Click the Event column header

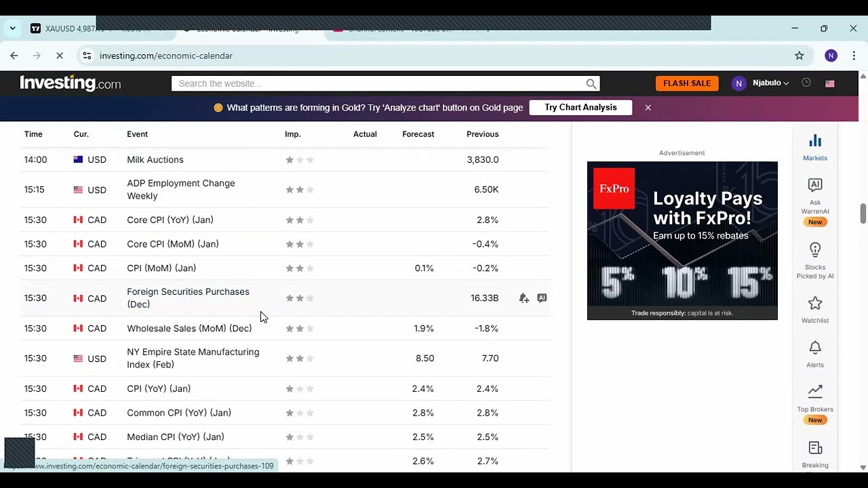[137, 134]
